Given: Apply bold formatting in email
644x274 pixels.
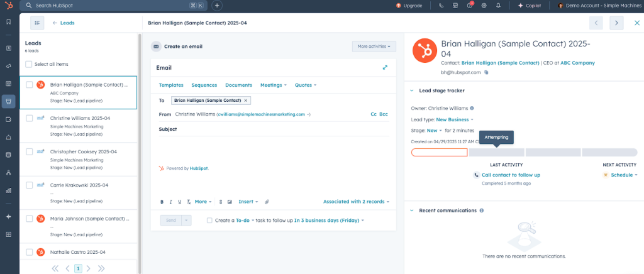Looking at the screenshot, I should click(162, 202).
